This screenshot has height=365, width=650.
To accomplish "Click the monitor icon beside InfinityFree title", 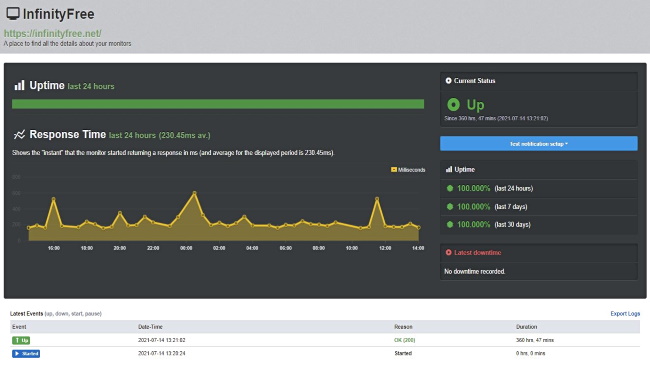I will click(13, 14).
